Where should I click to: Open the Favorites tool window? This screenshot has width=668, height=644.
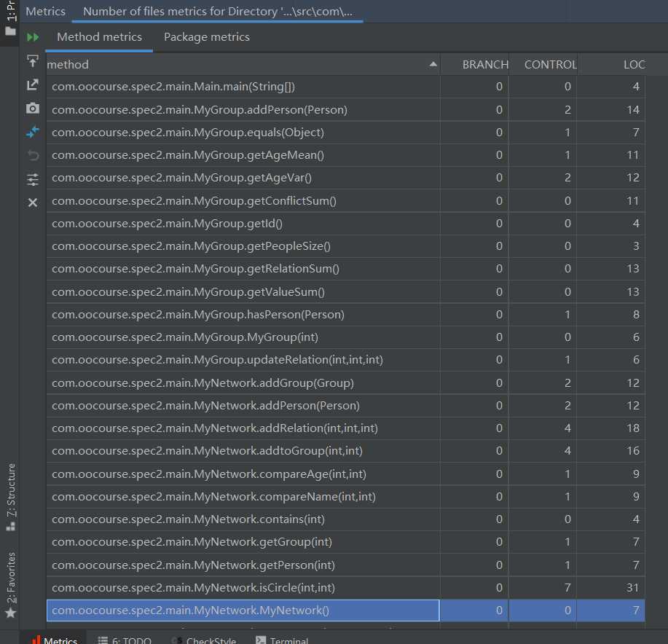tap(10, 584)
